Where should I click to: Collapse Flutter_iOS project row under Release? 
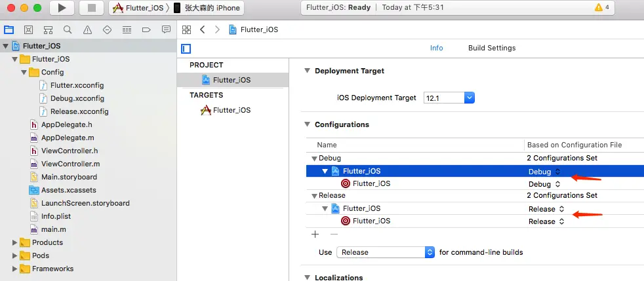325,209
